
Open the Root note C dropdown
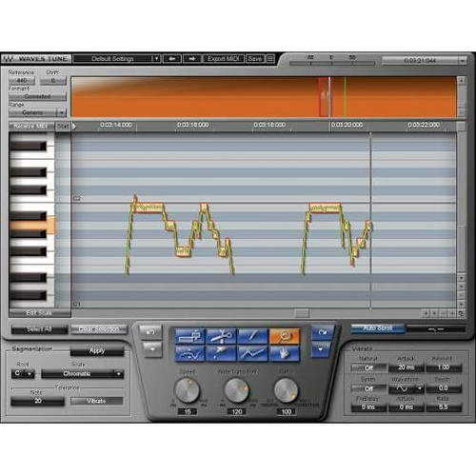coord(23,374)
